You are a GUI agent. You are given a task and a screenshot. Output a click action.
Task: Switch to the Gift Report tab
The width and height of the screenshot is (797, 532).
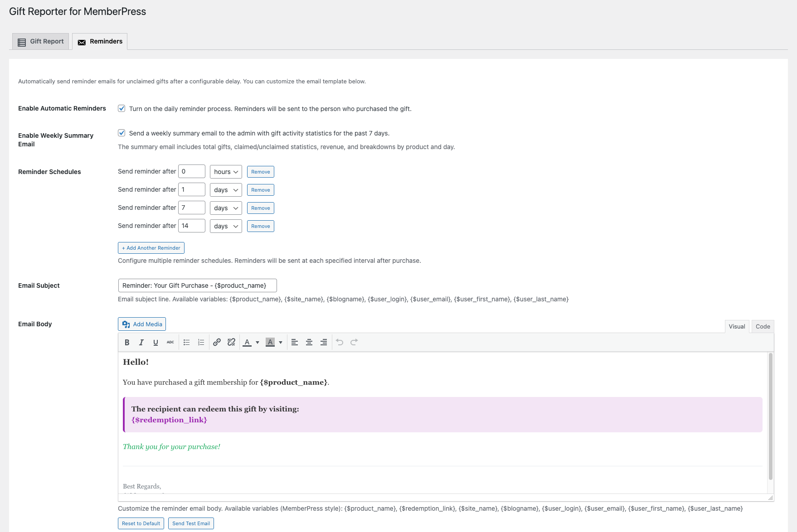point(40,41)
